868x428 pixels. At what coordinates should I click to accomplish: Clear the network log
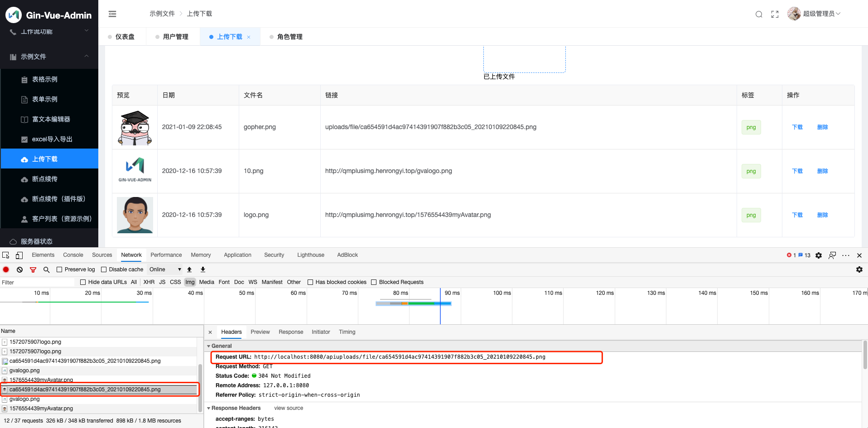[x=19, y=269]
